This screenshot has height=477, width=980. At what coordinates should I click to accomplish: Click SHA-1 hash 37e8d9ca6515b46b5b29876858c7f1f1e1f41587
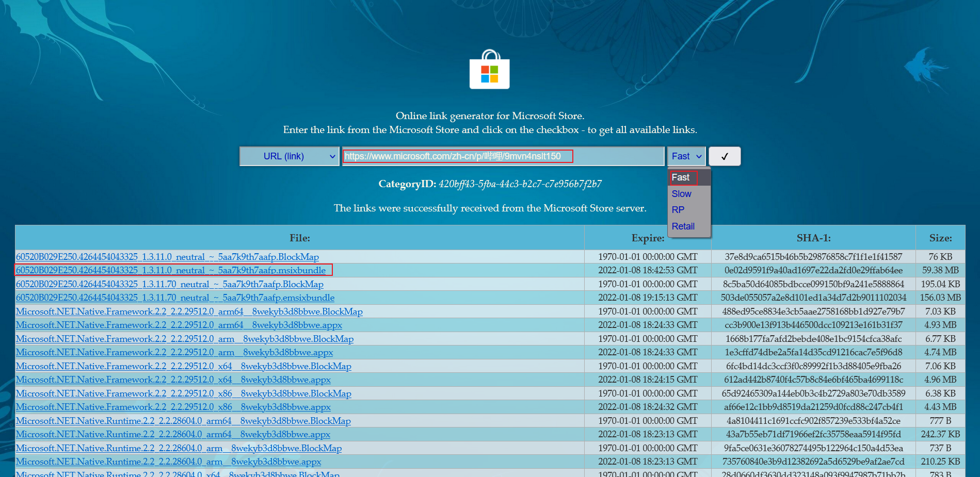(x=813, y=257)
